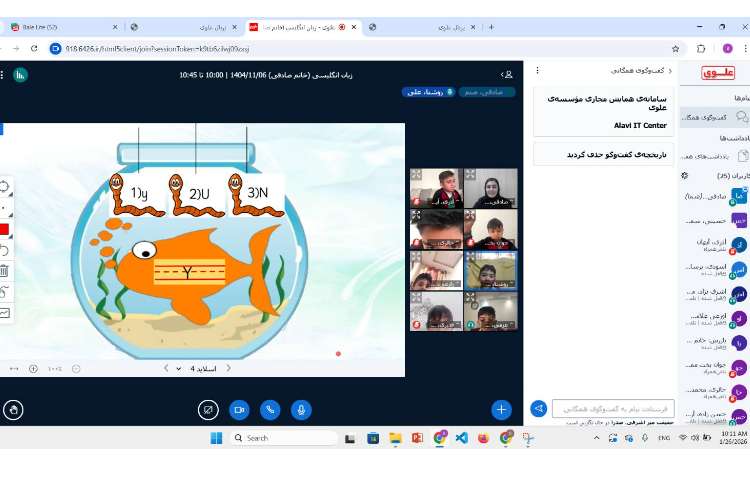750x480 pixels.
Task: Open the three-dot chat options menu
Action: 539,71
